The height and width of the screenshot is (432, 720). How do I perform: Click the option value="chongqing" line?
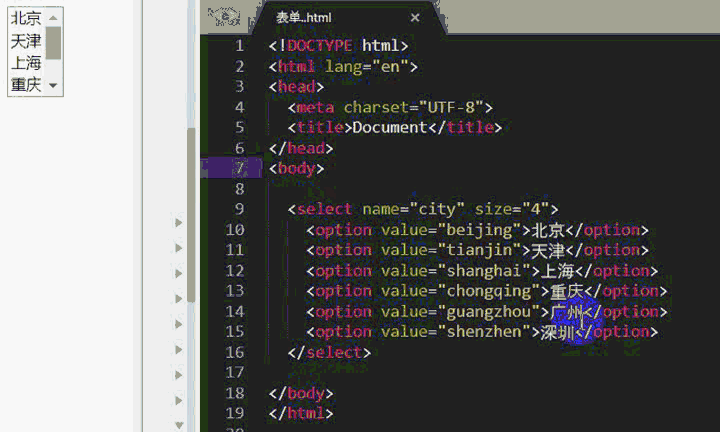(x=486, y=291)
